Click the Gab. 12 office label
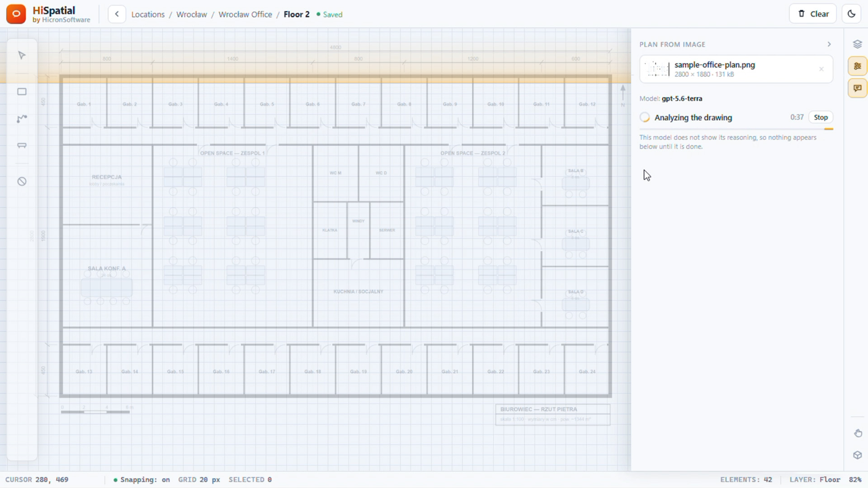 pyautogui.click(x=587, y=104)
